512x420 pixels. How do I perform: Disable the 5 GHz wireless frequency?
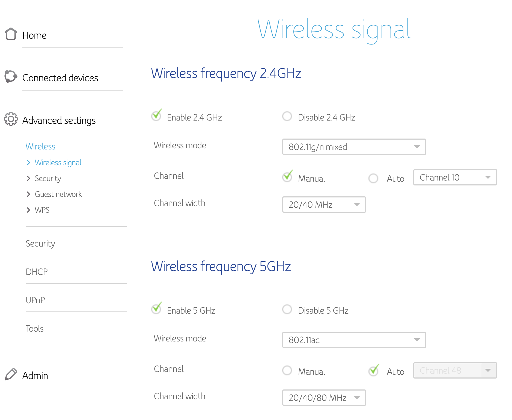click(287, 309)
